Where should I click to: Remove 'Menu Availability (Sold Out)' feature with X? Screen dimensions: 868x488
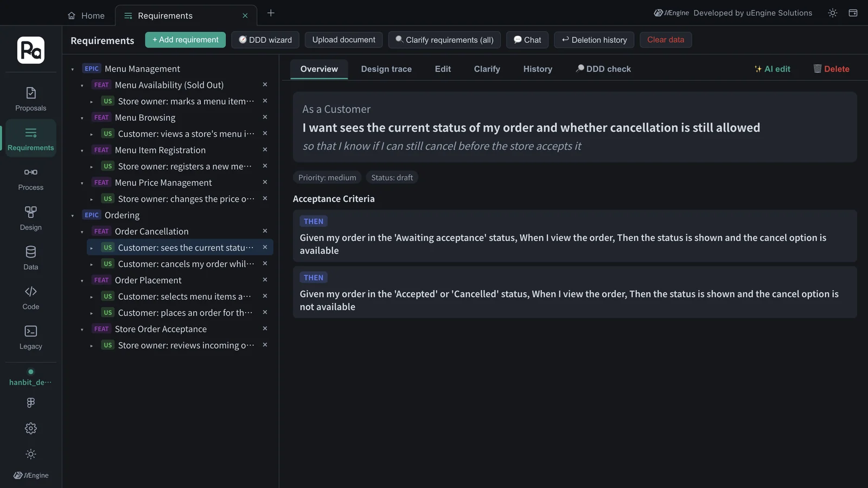[265, 85]
